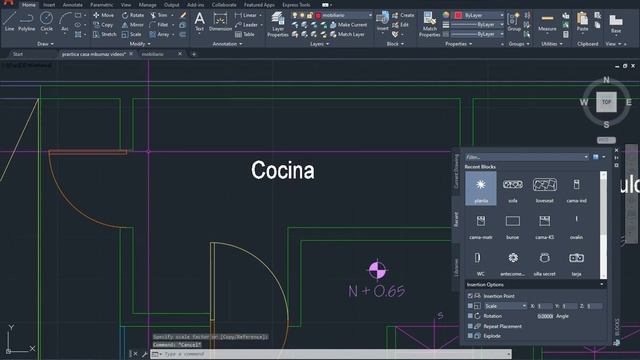Click Make Current layer button

tap(348, 25)
